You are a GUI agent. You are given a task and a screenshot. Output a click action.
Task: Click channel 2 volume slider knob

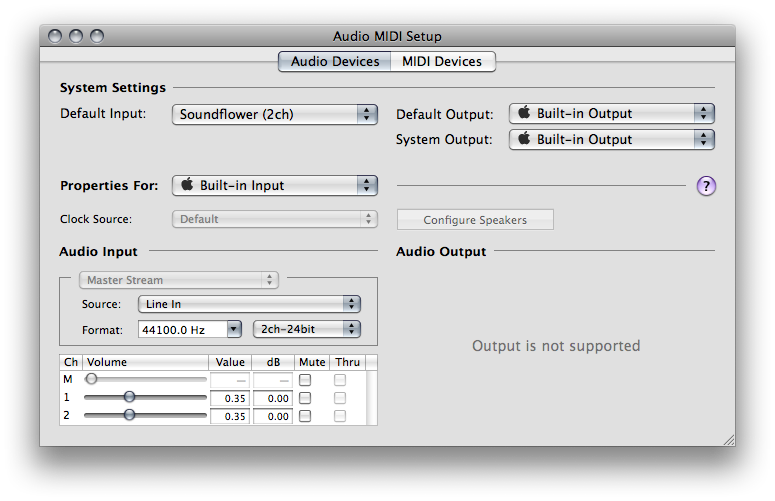click(129, 415)
